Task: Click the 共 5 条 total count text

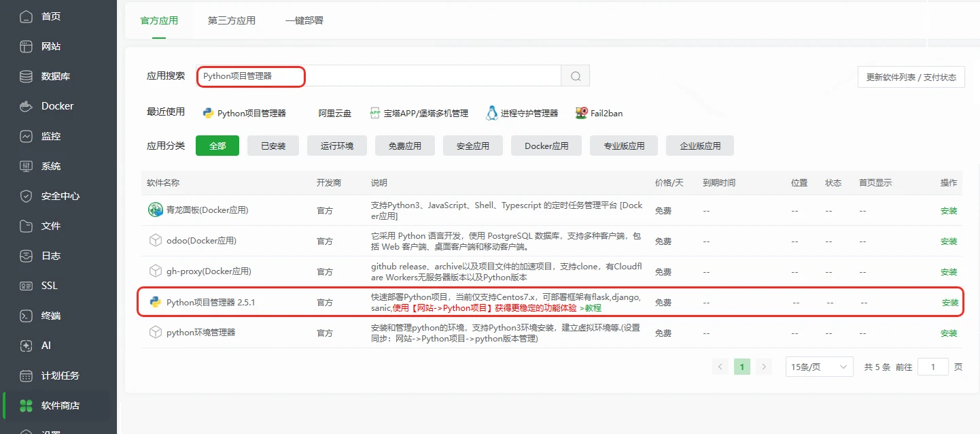Action: pyautogui.click(x=877, y=367)
